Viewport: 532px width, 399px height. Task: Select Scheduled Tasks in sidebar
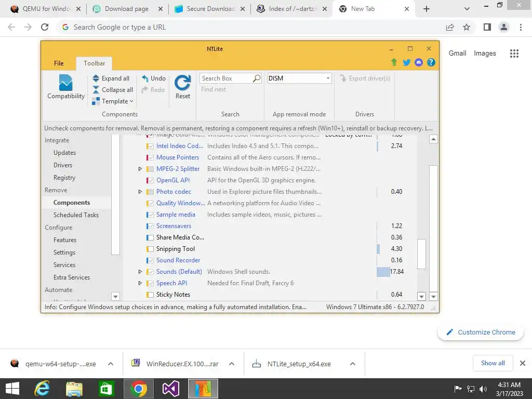click(x=76, y=215)
